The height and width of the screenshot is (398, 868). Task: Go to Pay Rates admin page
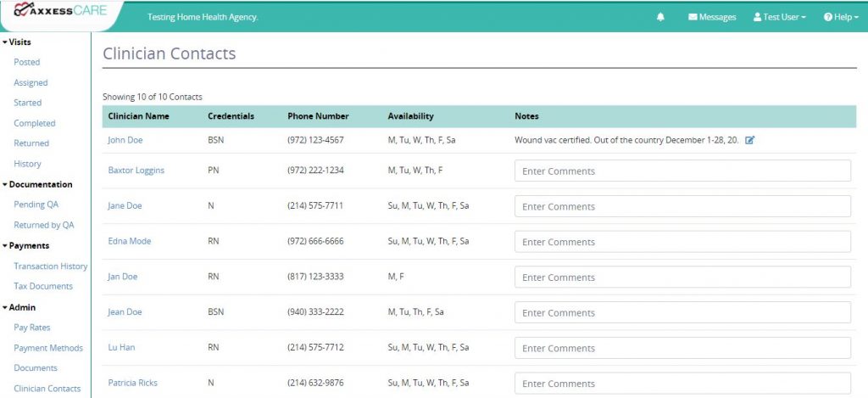tap(32, 328)
